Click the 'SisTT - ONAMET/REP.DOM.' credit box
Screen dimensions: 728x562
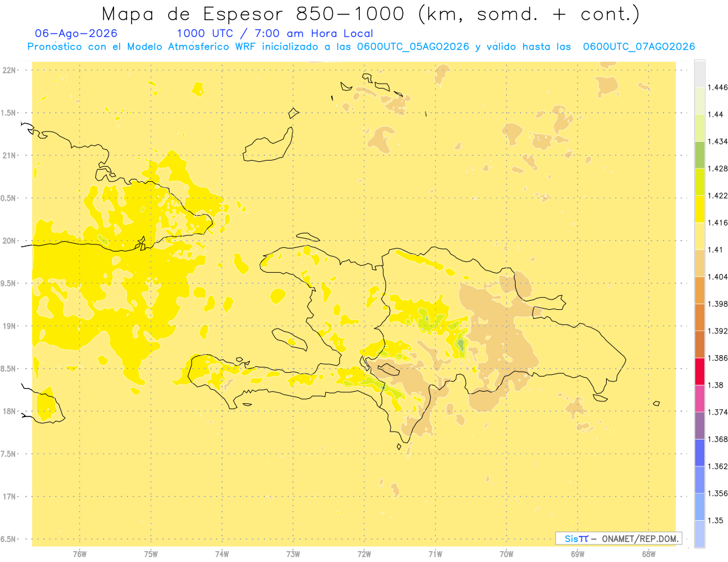[x=619, y=538]
